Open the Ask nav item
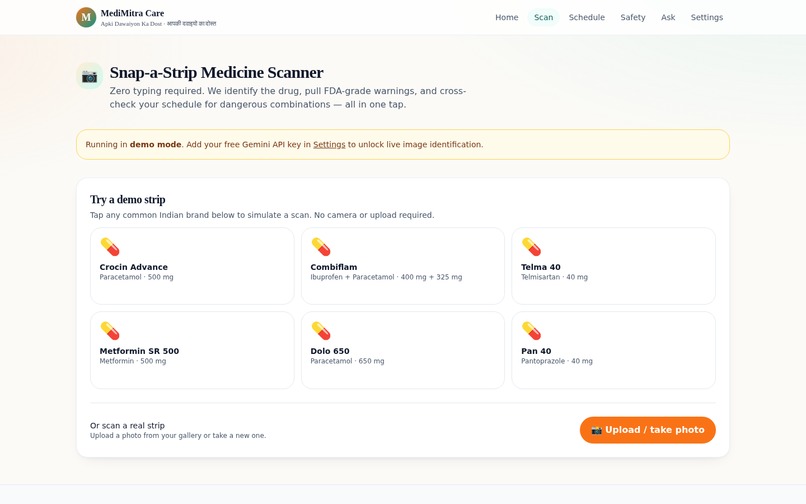The image size is (806, 504). [x=668, y=17]
